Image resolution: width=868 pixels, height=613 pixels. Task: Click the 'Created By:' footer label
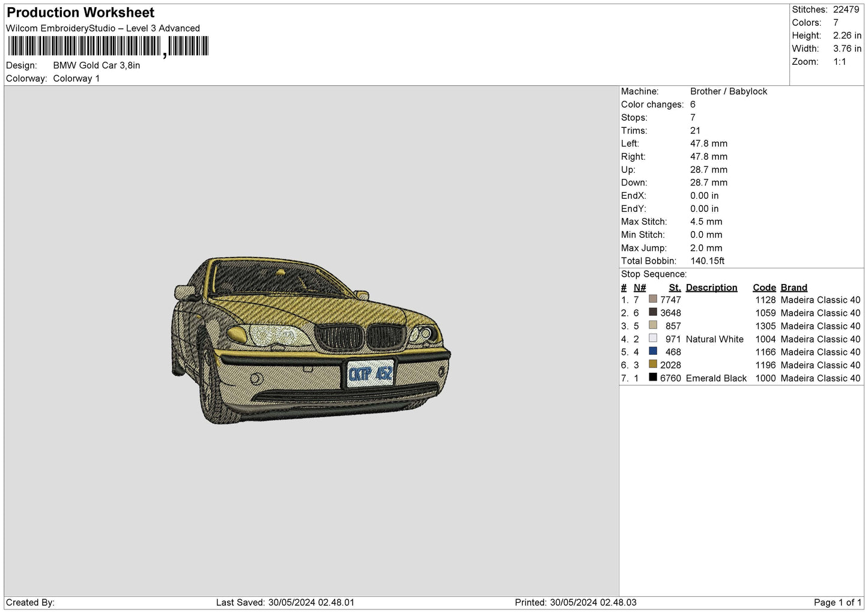[30, 602]
